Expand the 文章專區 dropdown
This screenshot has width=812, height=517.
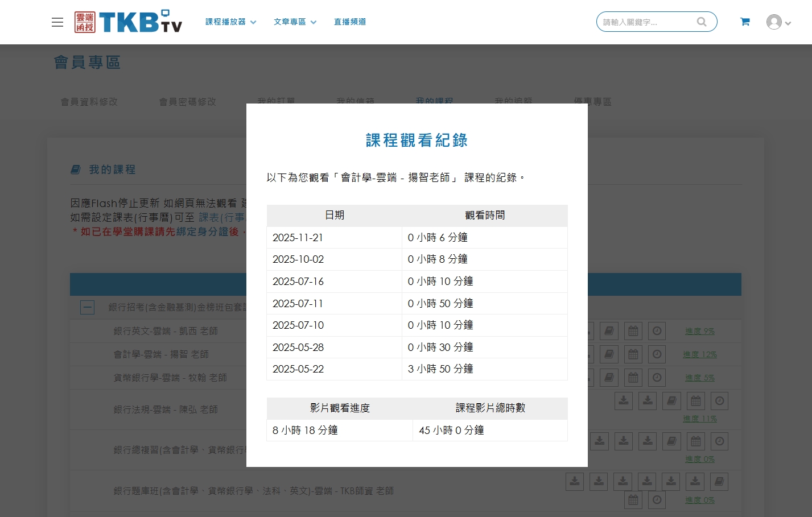294,22
